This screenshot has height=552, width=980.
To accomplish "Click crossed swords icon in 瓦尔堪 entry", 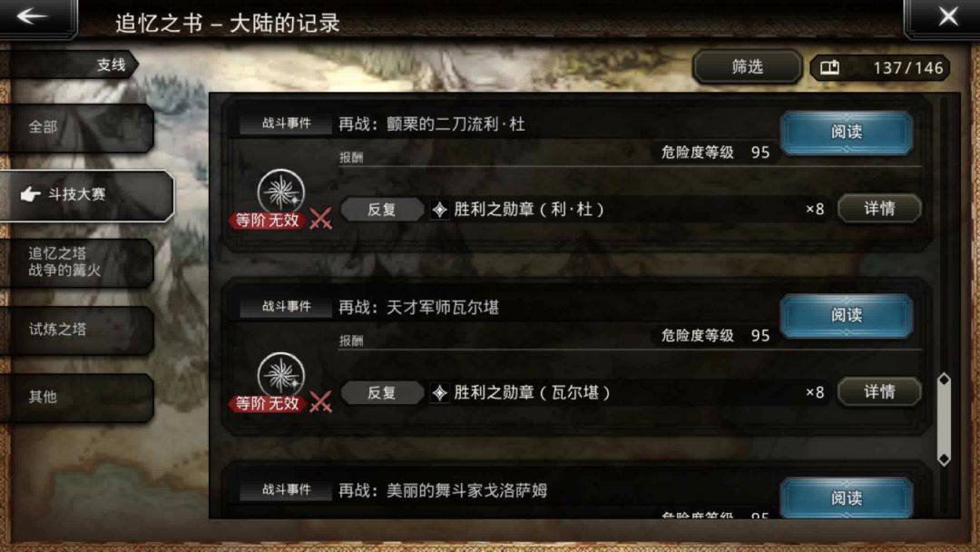I will (x=320, y=401).
